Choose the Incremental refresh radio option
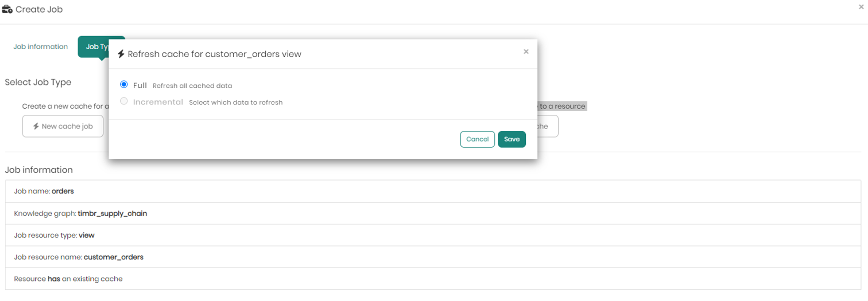868x301 pixels. [x=124, y=101]
